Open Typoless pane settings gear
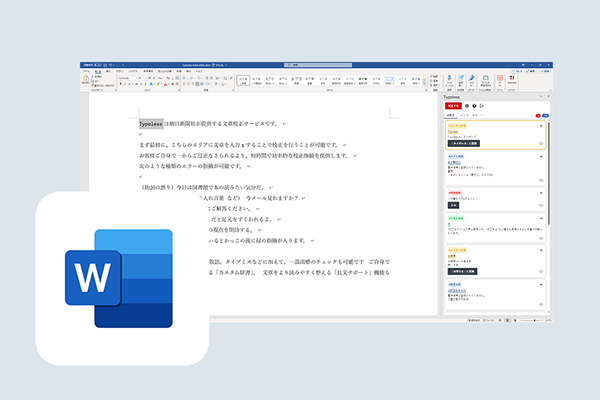 (466, 106)
